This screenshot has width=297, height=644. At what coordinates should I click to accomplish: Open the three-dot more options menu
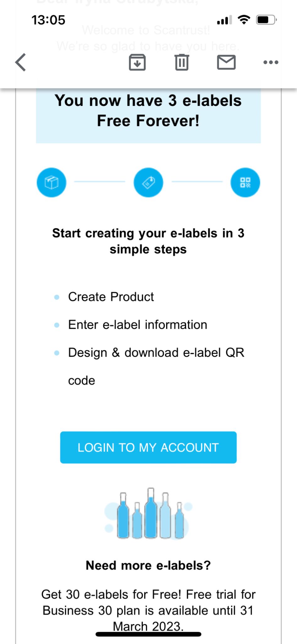point(271,62)
